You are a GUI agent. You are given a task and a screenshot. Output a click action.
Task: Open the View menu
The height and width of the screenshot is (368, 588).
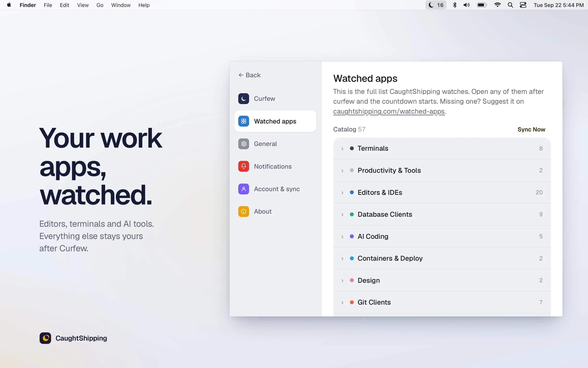(83, 5)
